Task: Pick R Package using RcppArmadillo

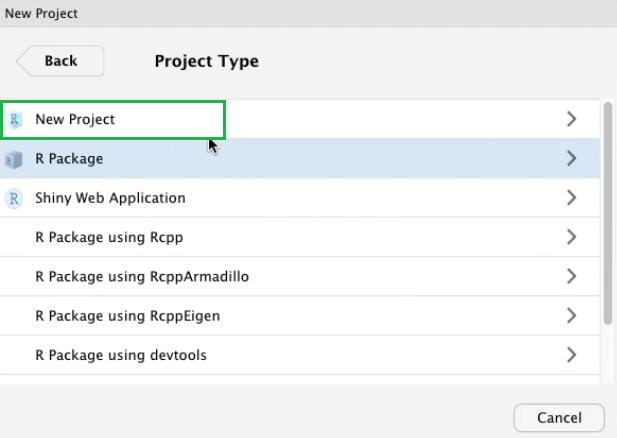Action: point(142,276)
